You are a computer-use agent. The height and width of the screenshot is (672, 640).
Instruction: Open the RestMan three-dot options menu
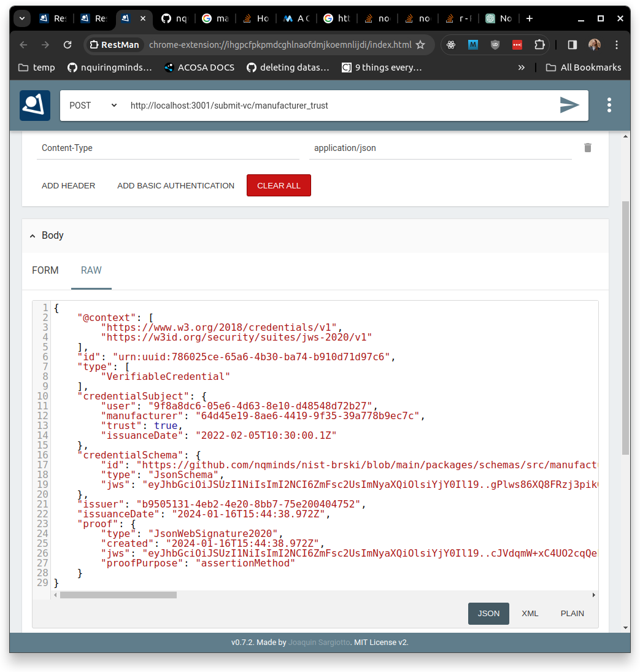click(x=609, y=105)
